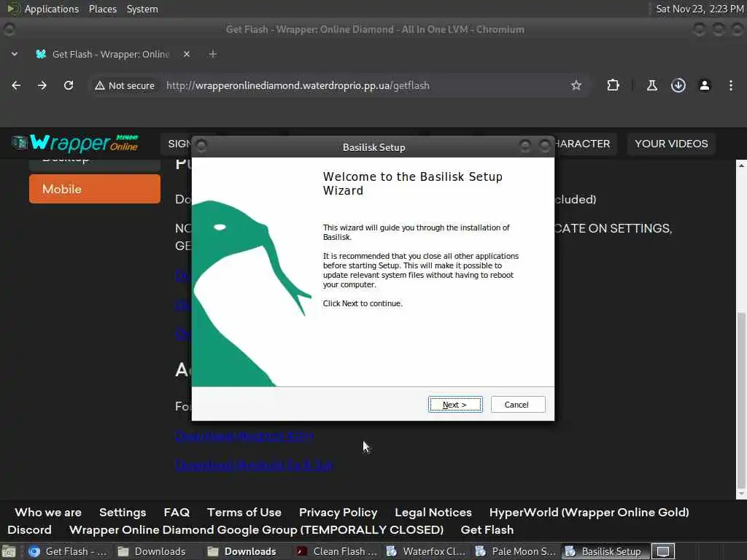Open Wrapper Online Diamond Google Group link
This screenshot has width=747, height=560.
[x=256, y=530]
